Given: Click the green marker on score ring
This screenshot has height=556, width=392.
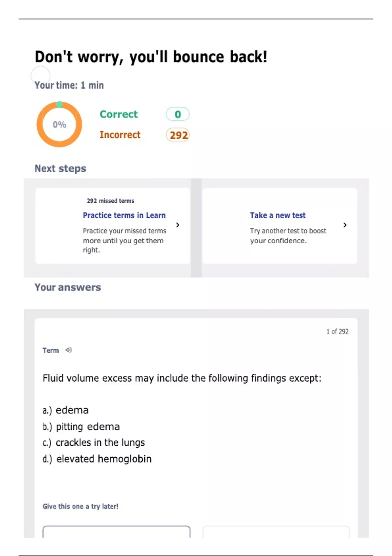Looking at the screenshot, I should pyautogui.click(x=59, y=104).
